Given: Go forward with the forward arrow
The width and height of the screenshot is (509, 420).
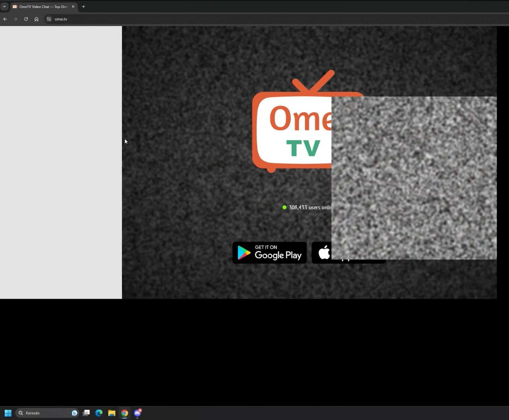Looking at the screenshot, I should click(15, 19).
